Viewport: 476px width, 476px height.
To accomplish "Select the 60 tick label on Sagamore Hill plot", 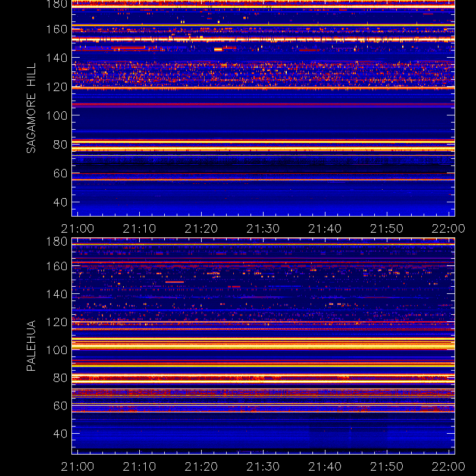I will 60,173.
